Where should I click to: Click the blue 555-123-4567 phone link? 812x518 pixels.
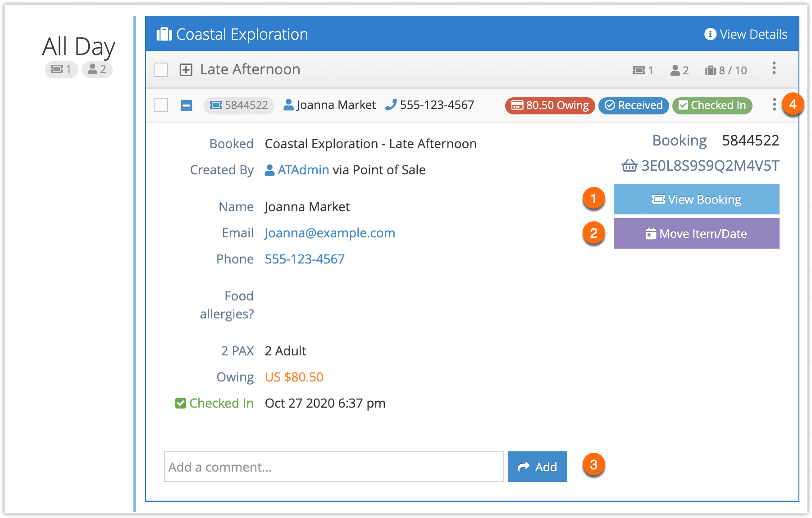305,259
